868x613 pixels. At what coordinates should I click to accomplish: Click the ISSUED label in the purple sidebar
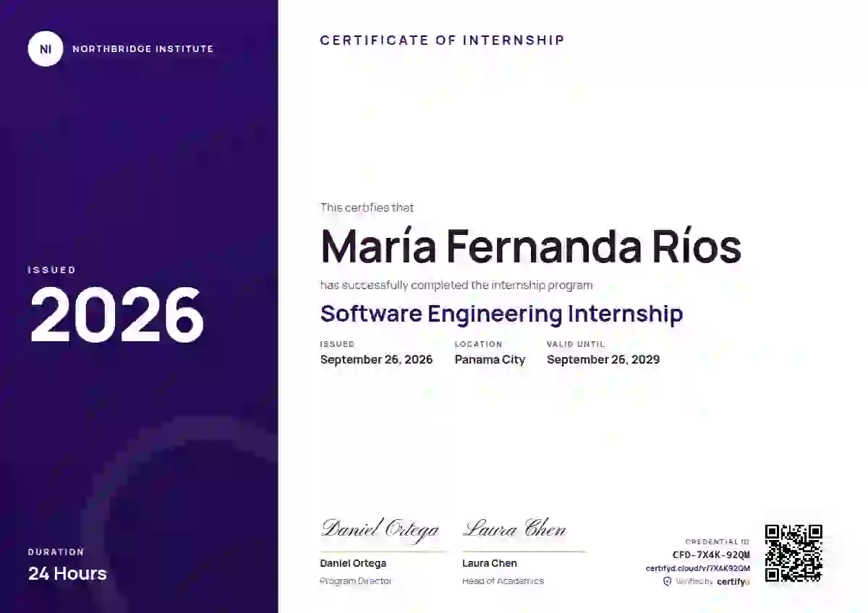(x=52, y=270)
